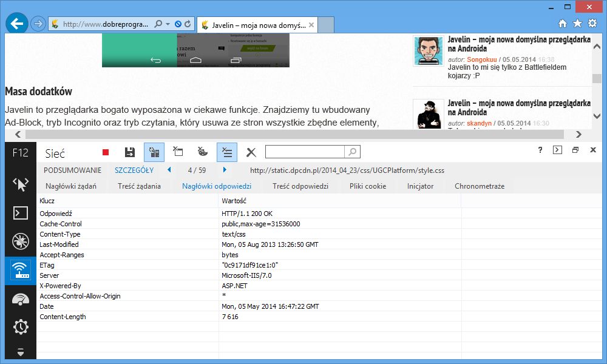The width and height of the screenshot is (607, 364).
Task: Open the DOM Explorer tool in sidebar
Action: (21, 184)
